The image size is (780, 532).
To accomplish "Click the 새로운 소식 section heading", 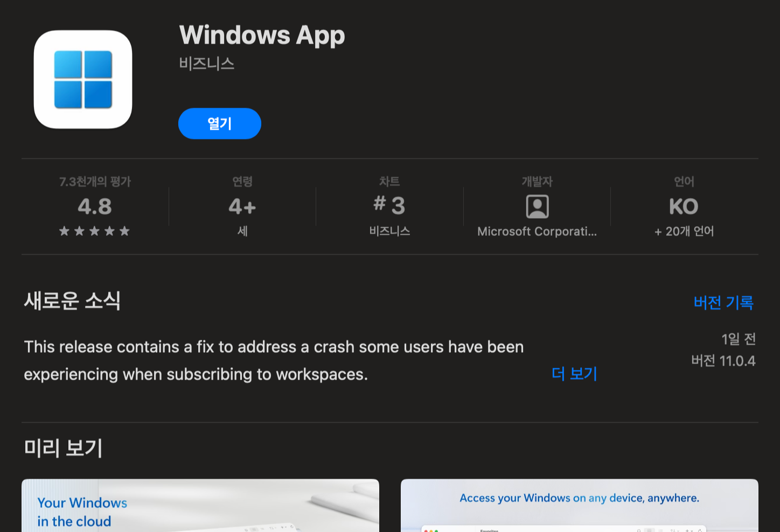I will [x=72, y=300].
